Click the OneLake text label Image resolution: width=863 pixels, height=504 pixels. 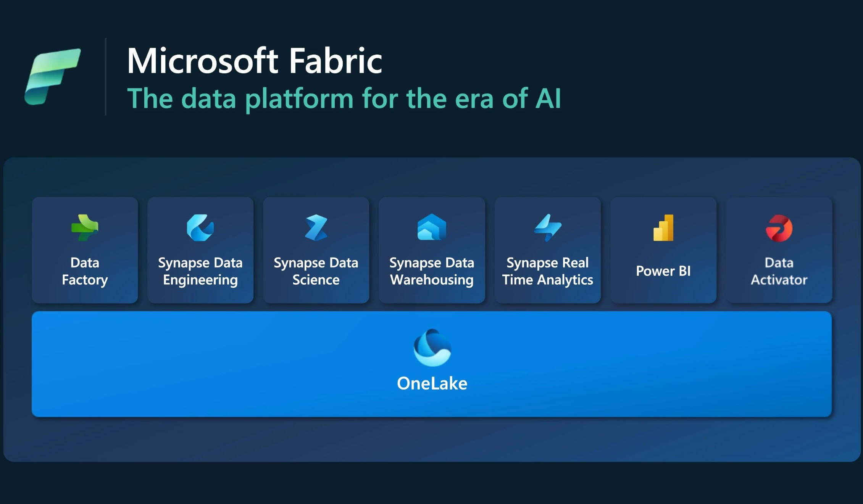tap(432, 383)
